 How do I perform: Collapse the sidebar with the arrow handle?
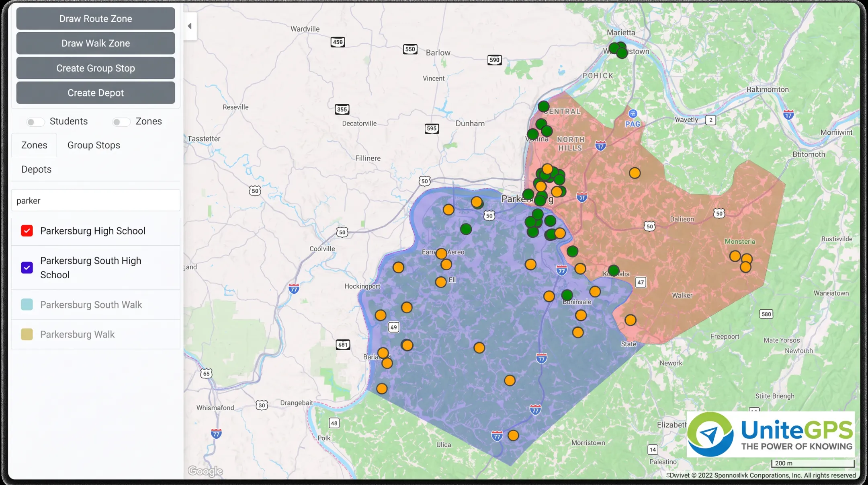point(190,26)
